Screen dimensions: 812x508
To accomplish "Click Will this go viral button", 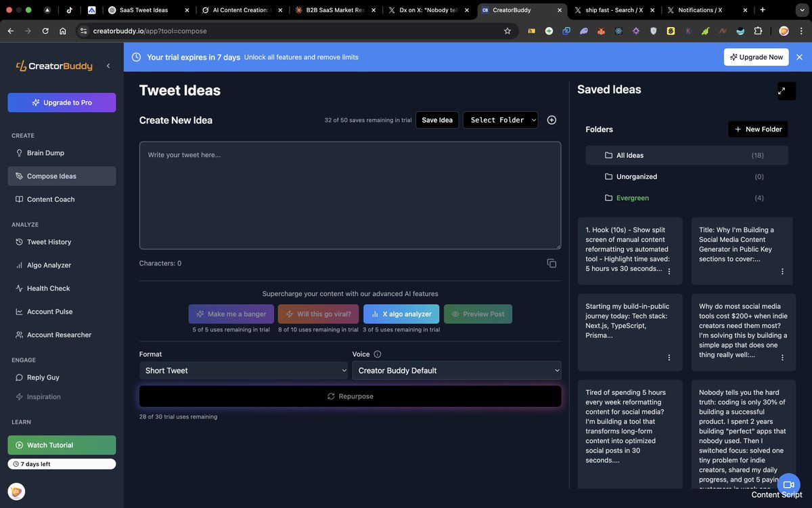I will pyautogui.click(x=318, y=314).
